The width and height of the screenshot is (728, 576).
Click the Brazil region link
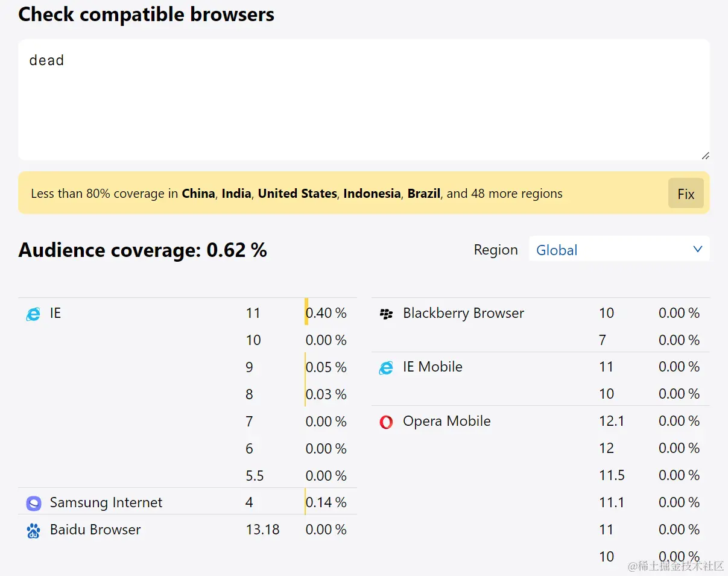424,194
